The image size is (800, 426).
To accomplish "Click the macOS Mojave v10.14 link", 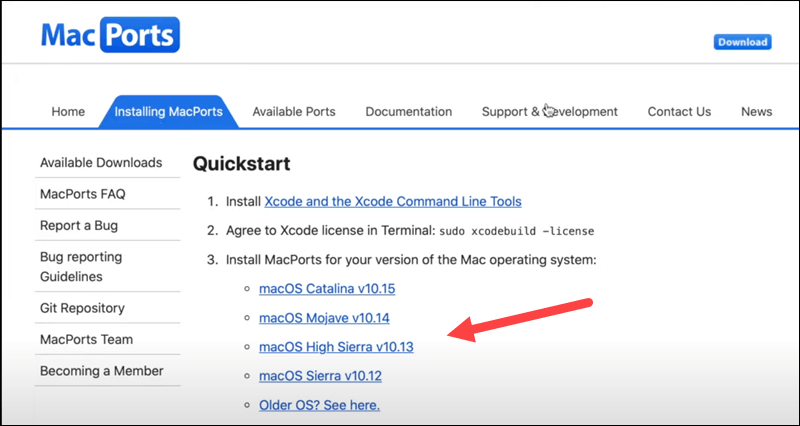I will click(324, 318).
